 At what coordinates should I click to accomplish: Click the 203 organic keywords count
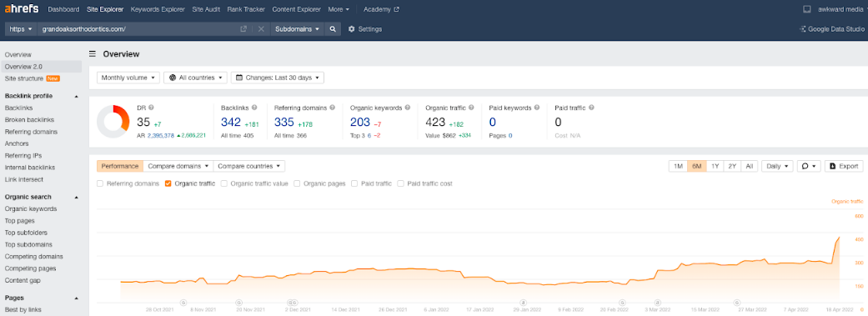360,122
